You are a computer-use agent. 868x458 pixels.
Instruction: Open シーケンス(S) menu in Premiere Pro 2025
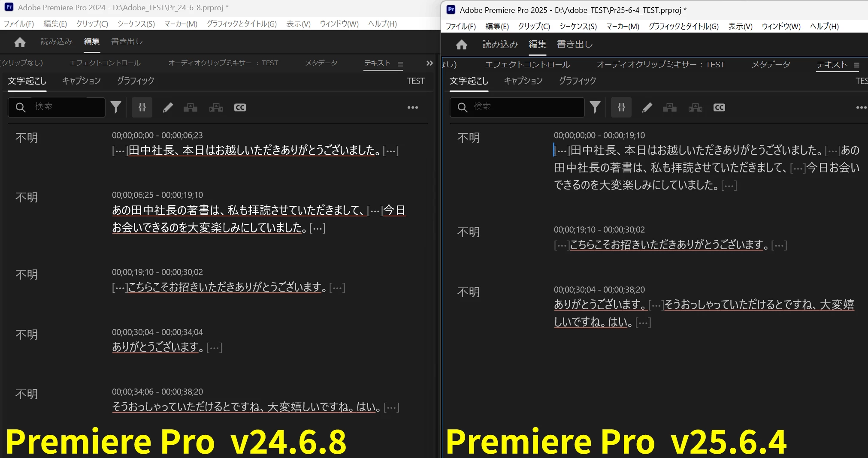578,27
